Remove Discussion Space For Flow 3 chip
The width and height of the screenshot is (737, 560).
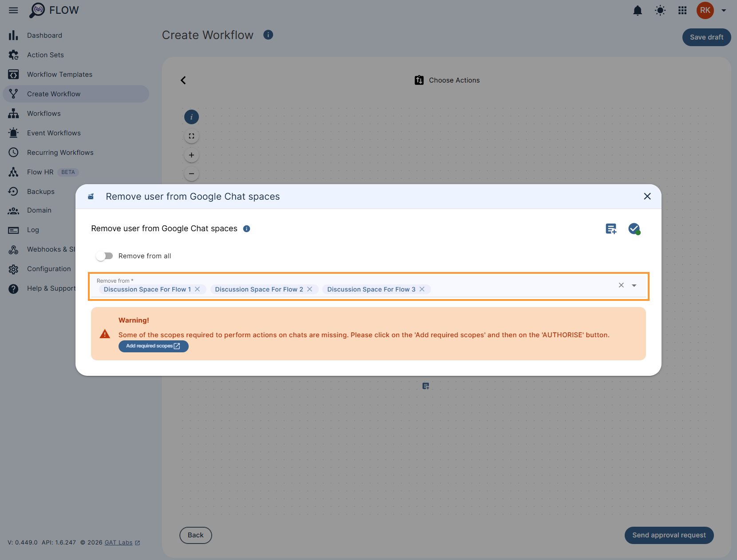422,289
